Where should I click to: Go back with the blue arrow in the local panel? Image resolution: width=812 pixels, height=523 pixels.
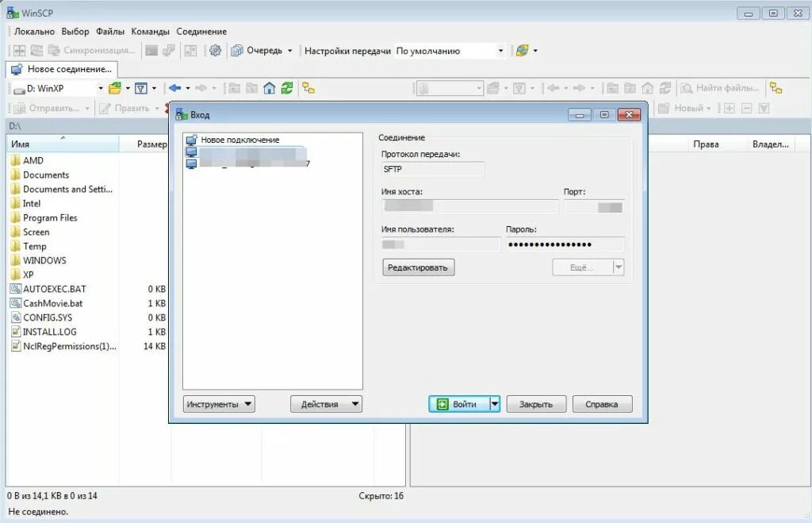click(175, 88)
